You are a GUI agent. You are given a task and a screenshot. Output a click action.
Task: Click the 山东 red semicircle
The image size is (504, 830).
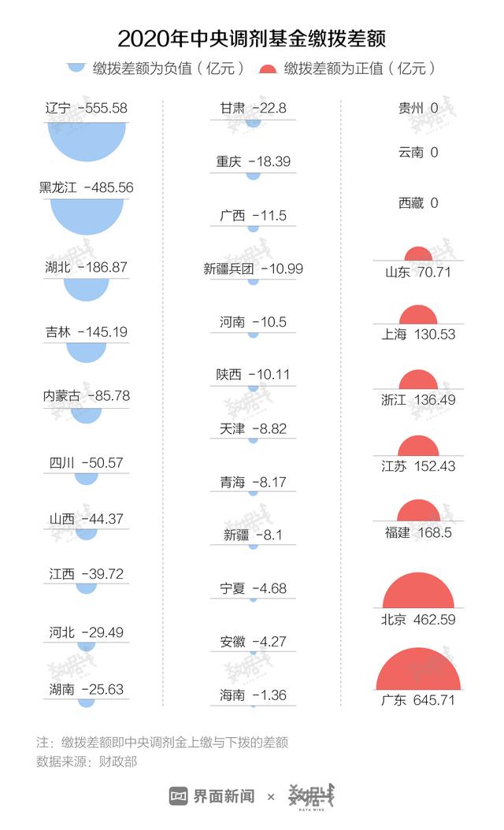click(418, 254)
